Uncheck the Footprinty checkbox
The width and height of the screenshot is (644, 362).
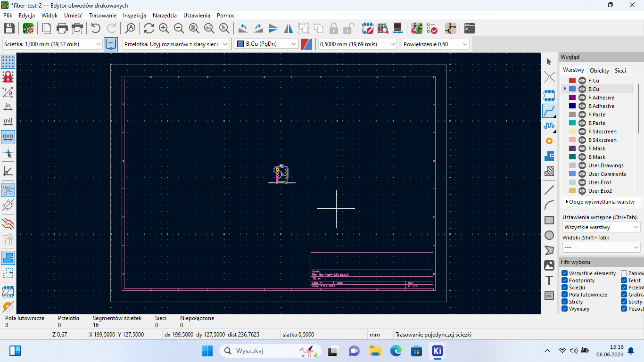(565, 280)
